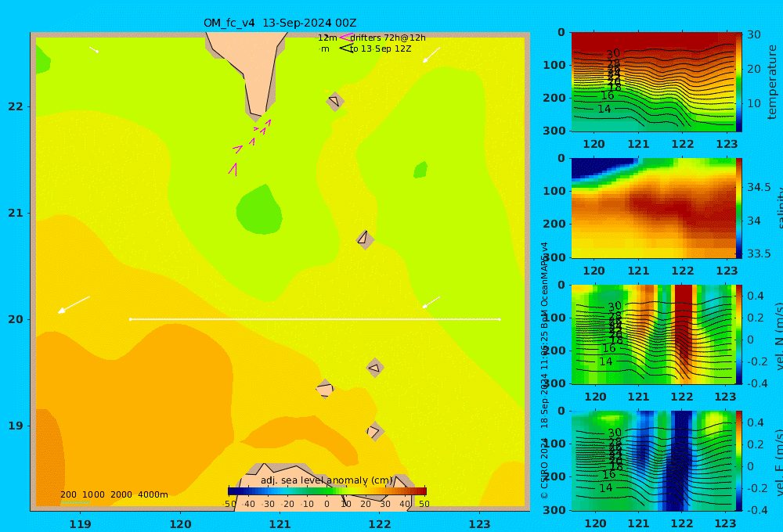Click the 30 tick on the temperature colorbar
783x532 pixels.
[x=753, y=34]
